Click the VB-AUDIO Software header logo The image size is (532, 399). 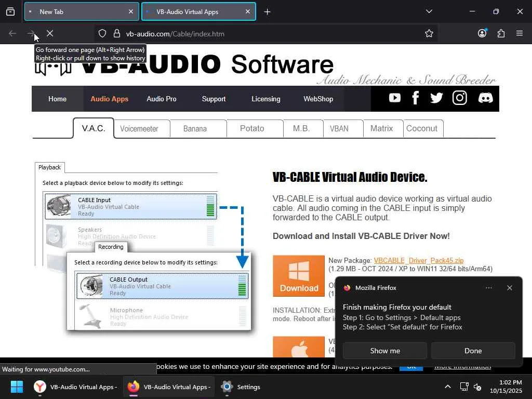click(x=184, y=64)
